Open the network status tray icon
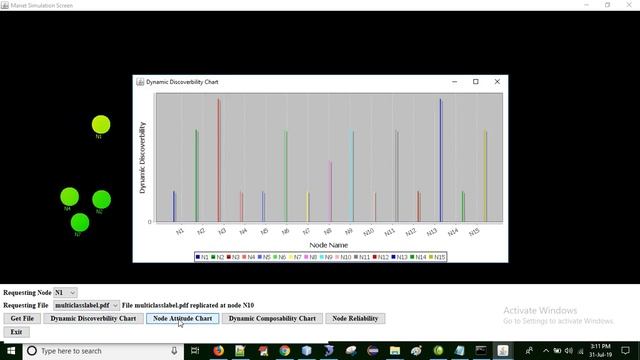Screen dimensions: 640x360 (580, 351)
